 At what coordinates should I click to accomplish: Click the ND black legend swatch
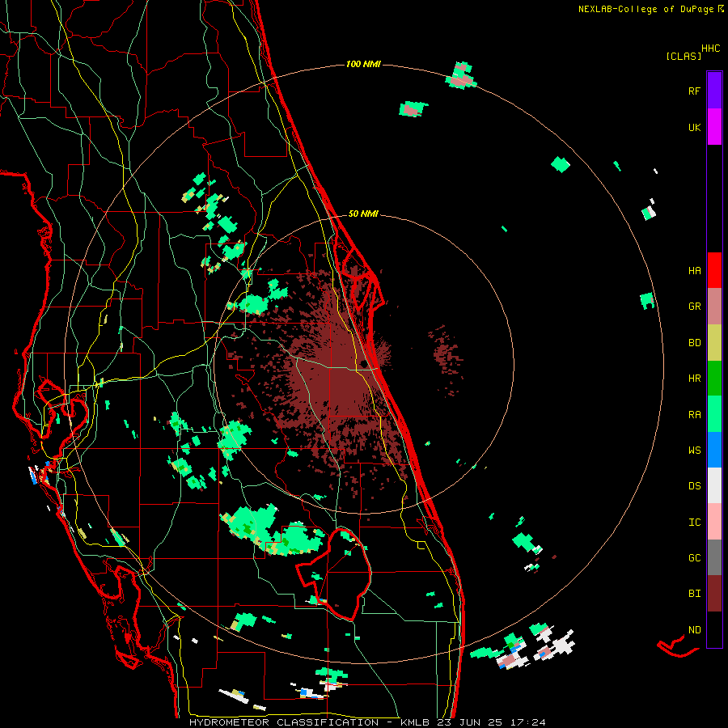pos(714,629)
